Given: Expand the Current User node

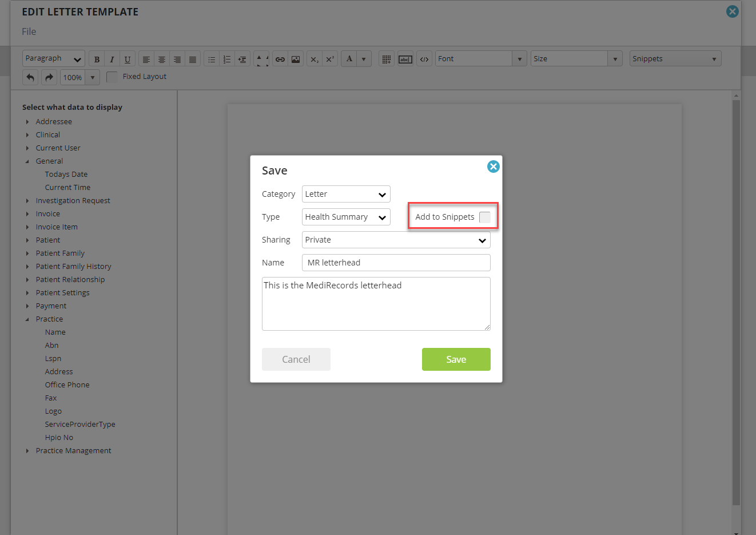Looking at the screenshot, I should [27, 148].
